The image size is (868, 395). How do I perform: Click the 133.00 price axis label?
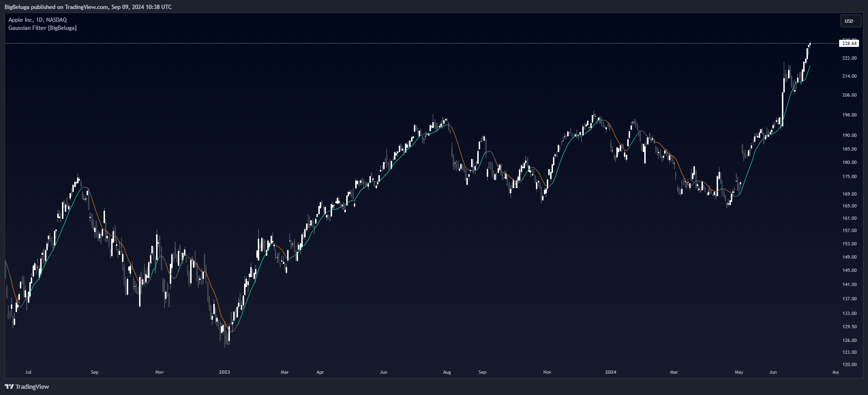[x=850, y=314]
